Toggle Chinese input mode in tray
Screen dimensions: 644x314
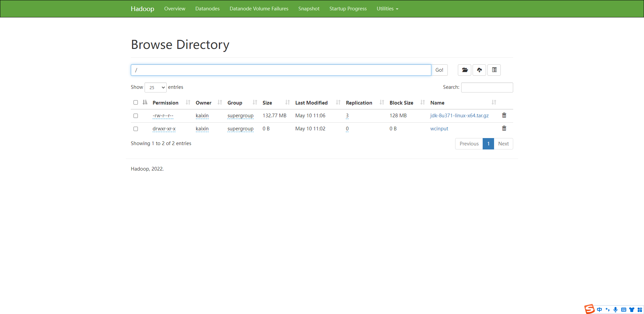[x=599, y=310]
